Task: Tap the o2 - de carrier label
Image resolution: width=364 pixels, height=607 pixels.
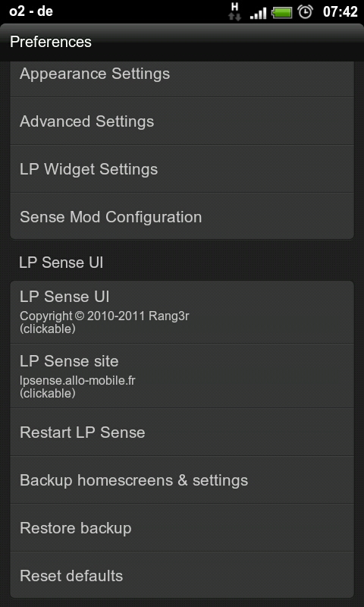Action: [x=31, y=11]
